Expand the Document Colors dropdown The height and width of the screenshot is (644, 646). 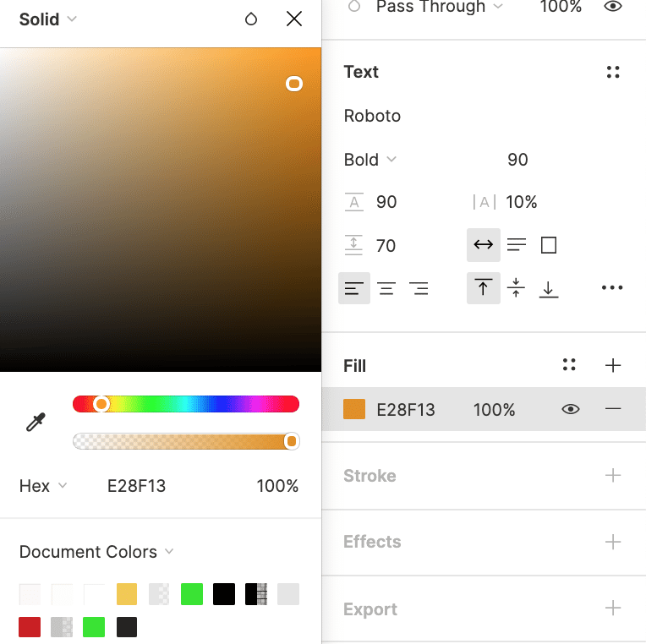pyautogui.click(x=96, y=552)
